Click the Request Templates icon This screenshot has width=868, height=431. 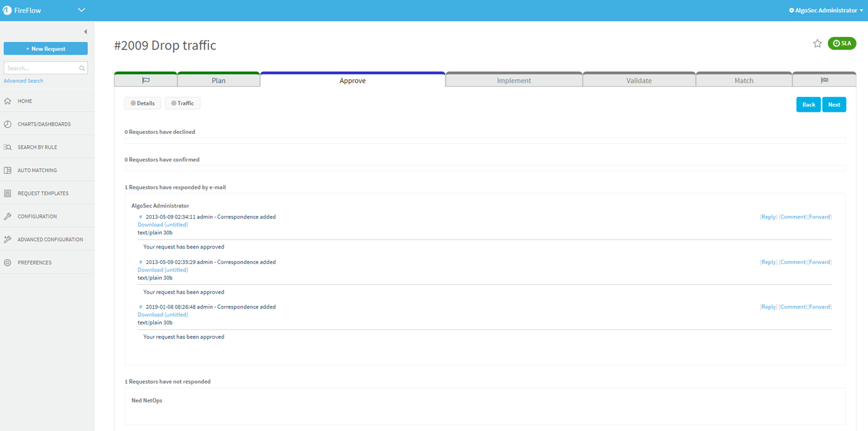[8, 194]
